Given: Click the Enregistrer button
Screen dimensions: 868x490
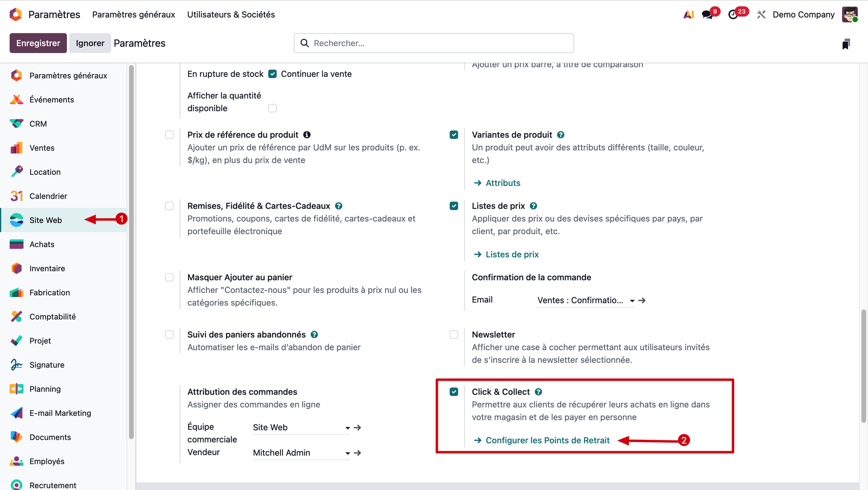Looking at the screenshot, I should point(38,43).
